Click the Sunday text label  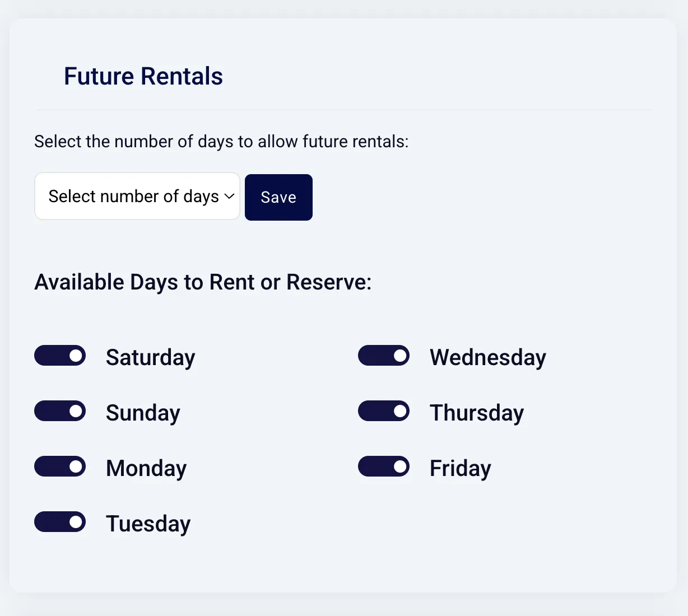143,413
